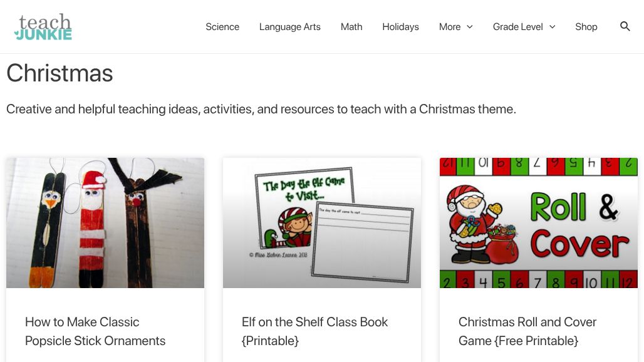Screen dimensions: 644x362
Task: Click the Christmas theme description text
Action: pyautogui.click(x=261, y=109)
